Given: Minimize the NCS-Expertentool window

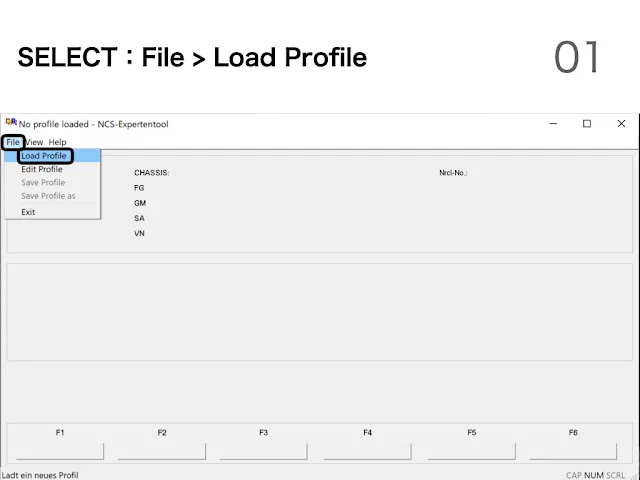Looking at the screenshot, I should coord(553,123).
